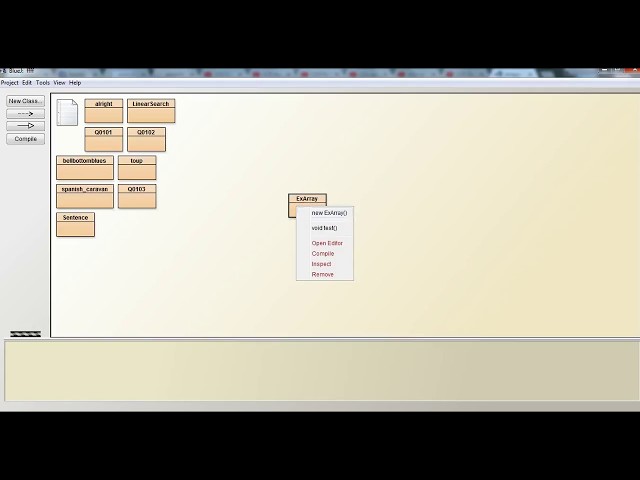The image size is (640, 480).
Task: Select the Q0102 class box
Action: point(147,139)
